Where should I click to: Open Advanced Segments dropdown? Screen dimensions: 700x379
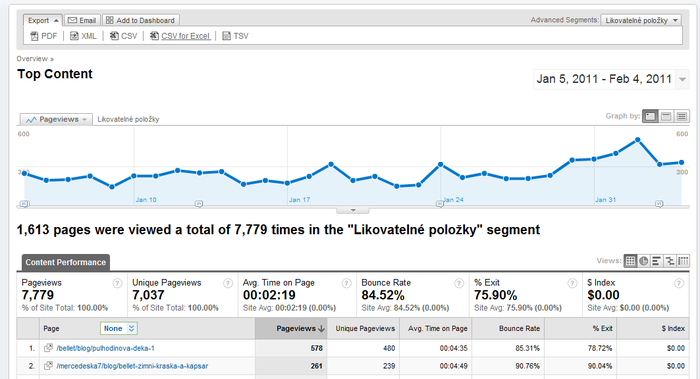click(x=641, y=21)
